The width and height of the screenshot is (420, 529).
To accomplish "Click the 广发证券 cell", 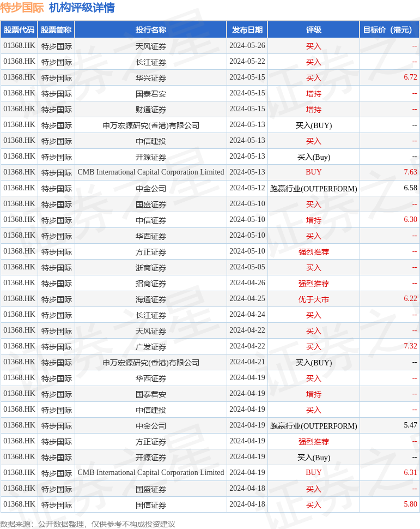I will click(x=151, y=347).
